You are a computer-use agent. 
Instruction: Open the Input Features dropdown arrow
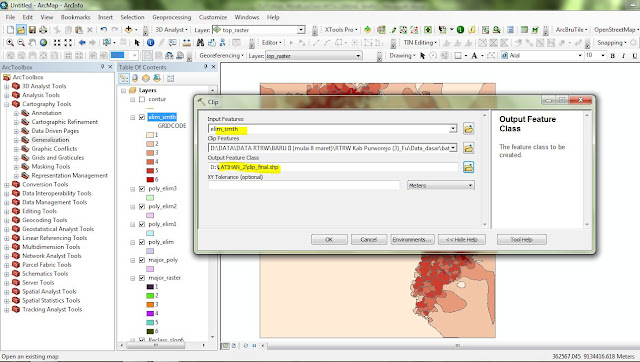(453, 129)
